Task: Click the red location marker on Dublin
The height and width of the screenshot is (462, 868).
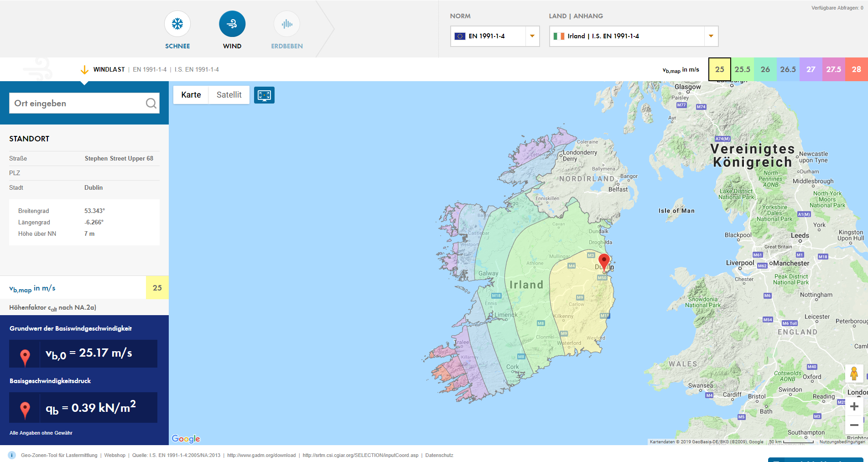Action: (x=604, y=262)
